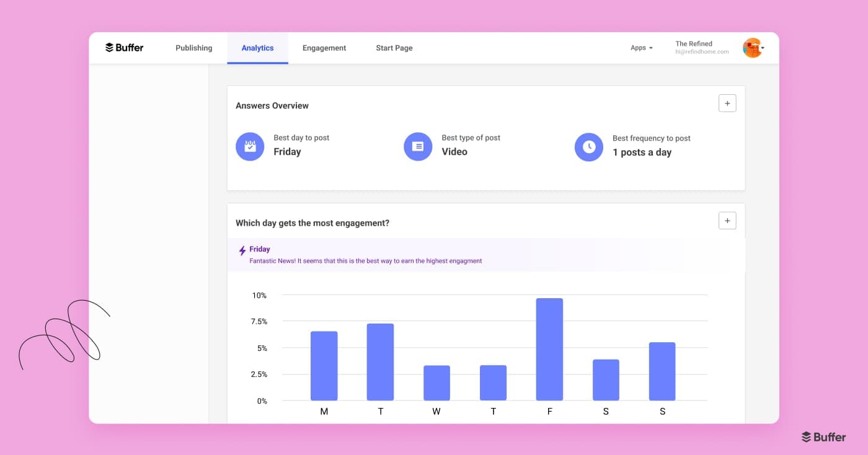Click the plus icon on the Answers Overview card
This screenshot has height=455, width=868.
[x=727, y=103]
